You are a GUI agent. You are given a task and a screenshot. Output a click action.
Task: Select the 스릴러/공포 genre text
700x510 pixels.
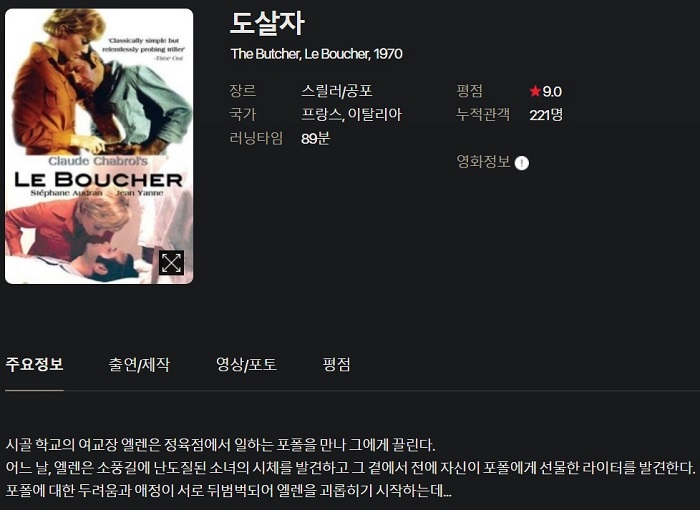(x=337, y=91)
